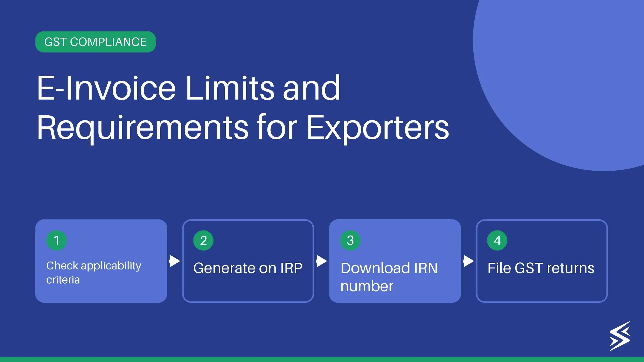Select the Generate on IRP card
This screenshot has height=362, width=644.
(x=248, y=261)
